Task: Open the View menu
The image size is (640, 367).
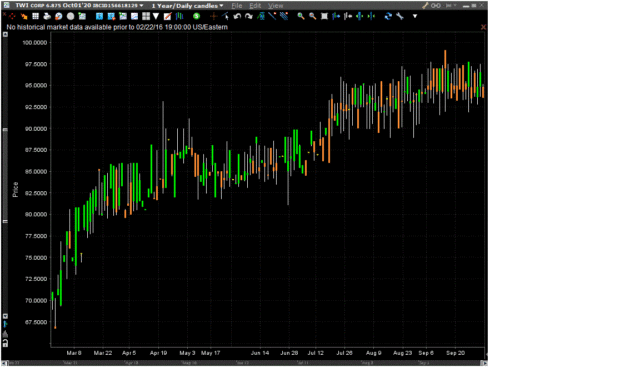Action: [x=276, y=6]
